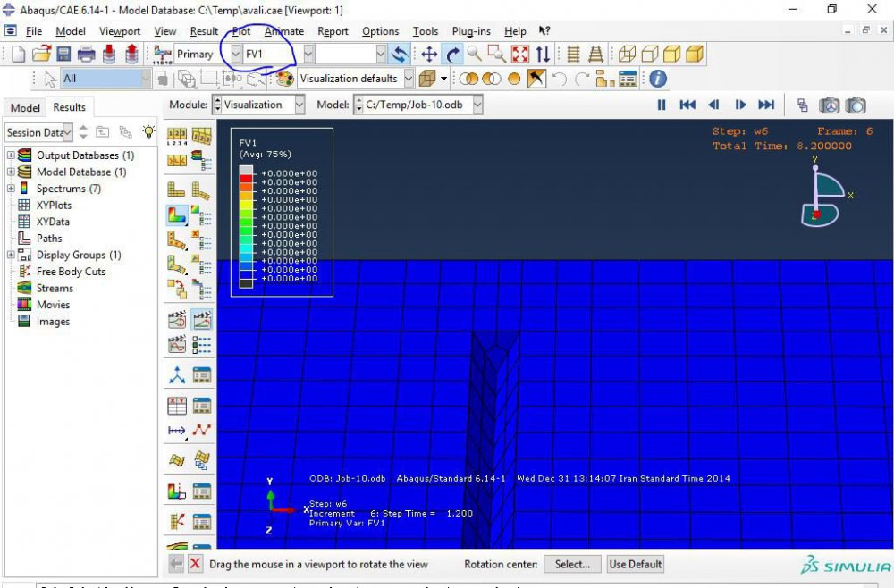The image size is (894, 588).
Task: Open the Plug-ins menu
Action: tap(470, 31)
